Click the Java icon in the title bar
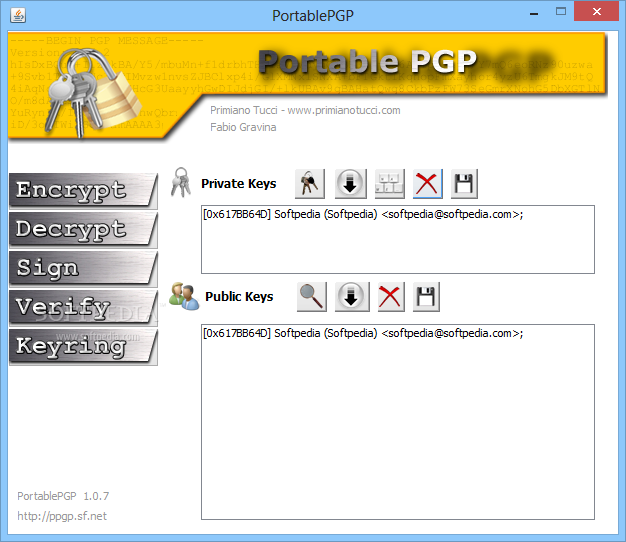 (18, 15)
